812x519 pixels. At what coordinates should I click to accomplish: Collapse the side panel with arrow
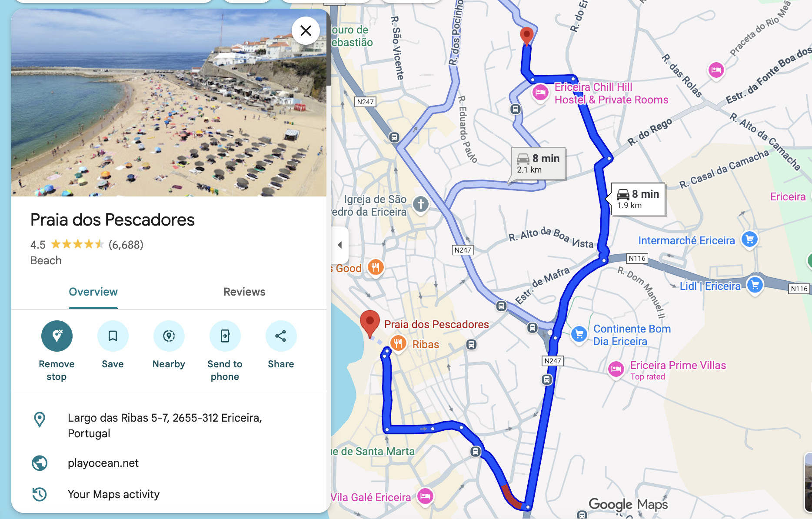tap(340, 245)
